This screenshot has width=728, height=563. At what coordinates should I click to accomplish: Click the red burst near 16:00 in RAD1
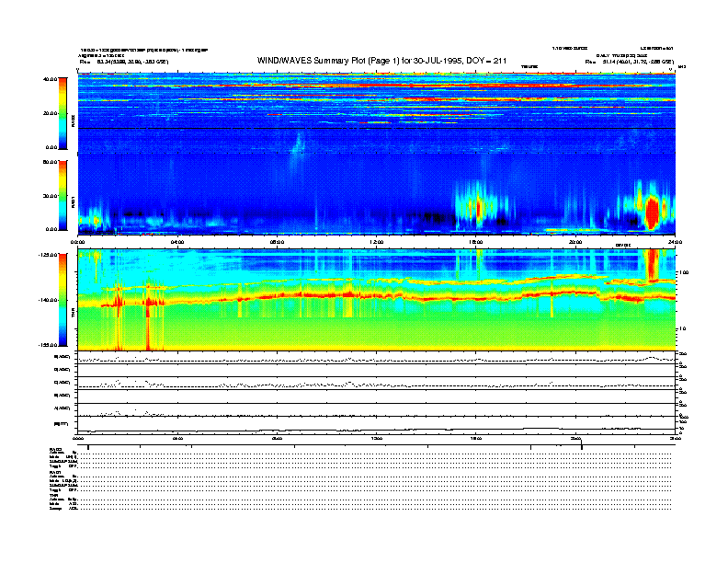(x=478, y=208)
